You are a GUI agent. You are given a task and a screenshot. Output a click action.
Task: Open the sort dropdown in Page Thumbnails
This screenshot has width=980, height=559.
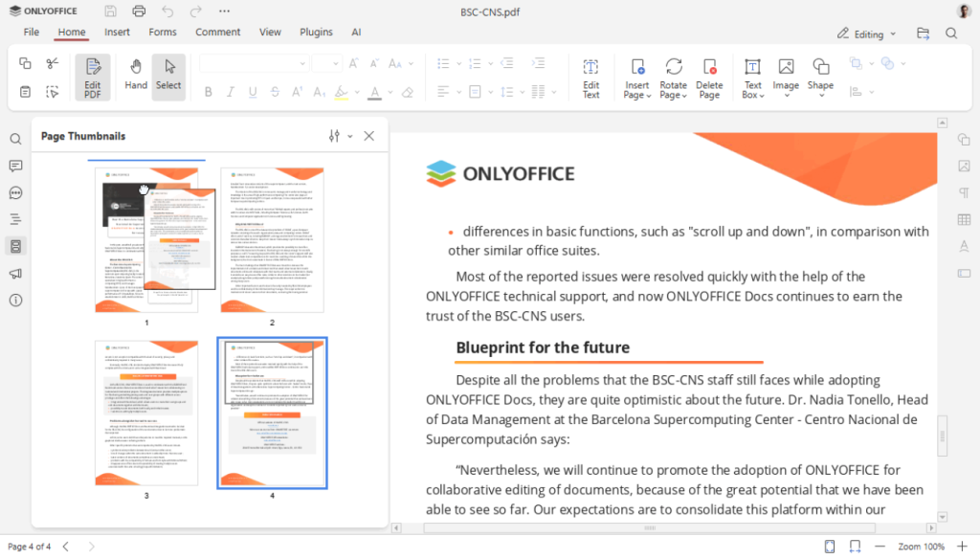point(336,136)
